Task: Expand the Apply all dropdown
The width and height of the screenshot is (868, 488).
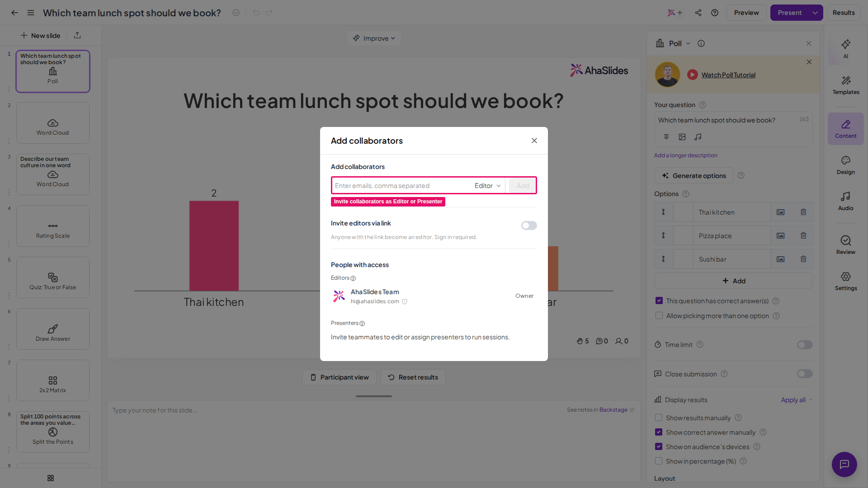Action: 797,400
